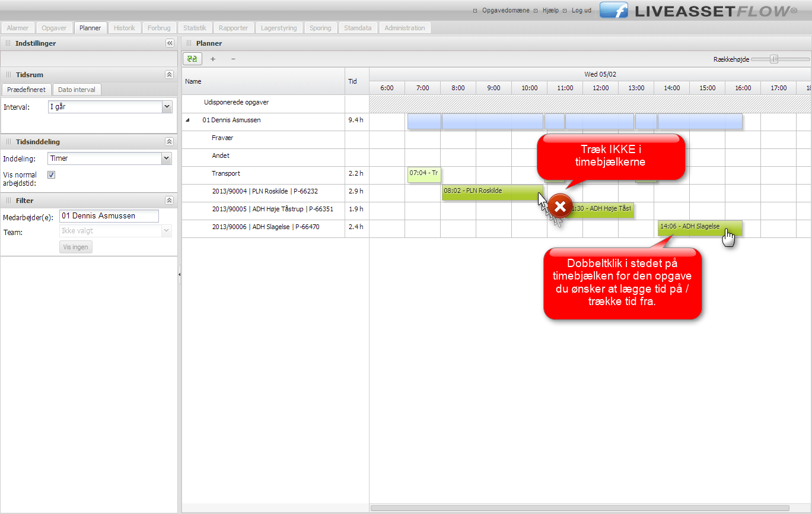Image resolution: width=812 pixels, height=514 pixels.
Task: Click the green refresh icon in Planner toolbar
Action: pos(192,59)
